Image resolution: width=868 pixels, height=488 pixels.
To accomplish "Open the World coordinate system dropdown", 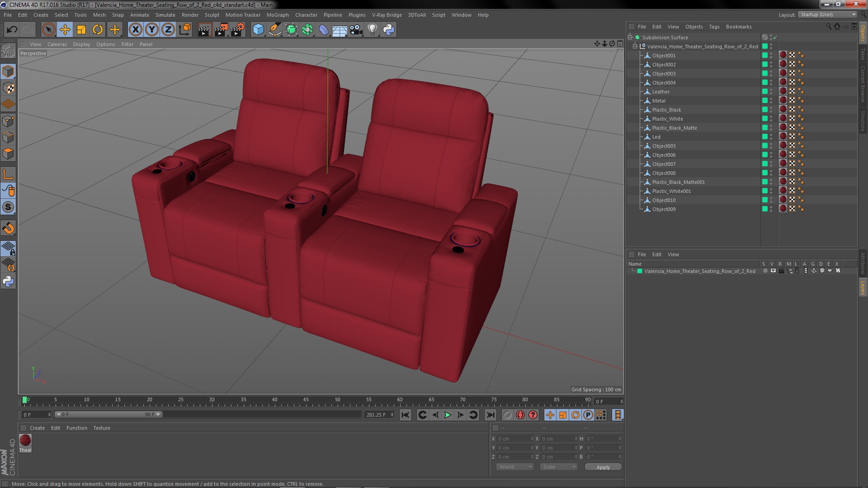I will tap(515, 467).
